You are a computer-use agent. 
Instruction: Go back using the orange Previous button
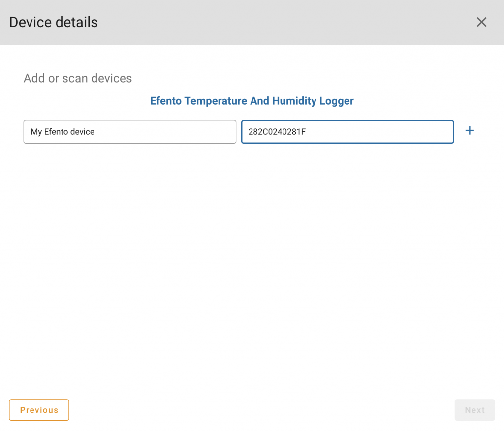pyautogui.click(x=39, y=410)
